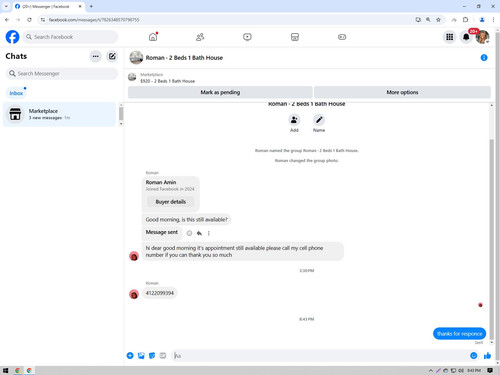The image size is (500, 375).
Task: Attach a photo file in composer
Action: point(141,356)
